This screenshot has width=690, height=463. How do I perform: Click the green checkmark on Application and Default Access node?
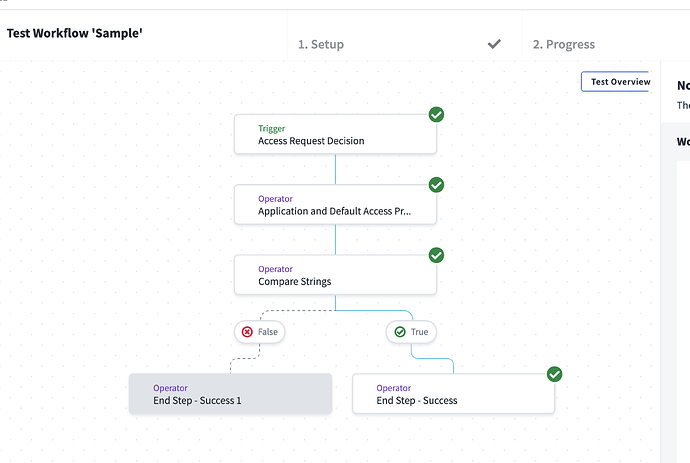tap(436, 185)
